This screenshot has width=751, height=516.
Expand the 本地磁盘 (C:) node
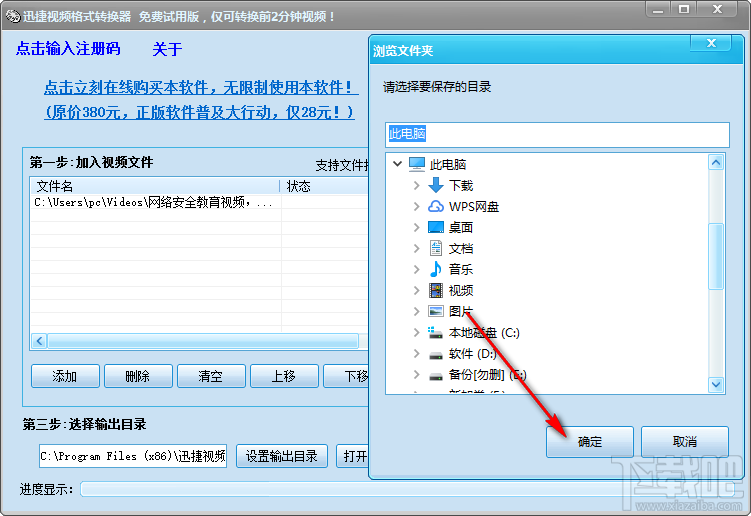[x=416, y=333]
